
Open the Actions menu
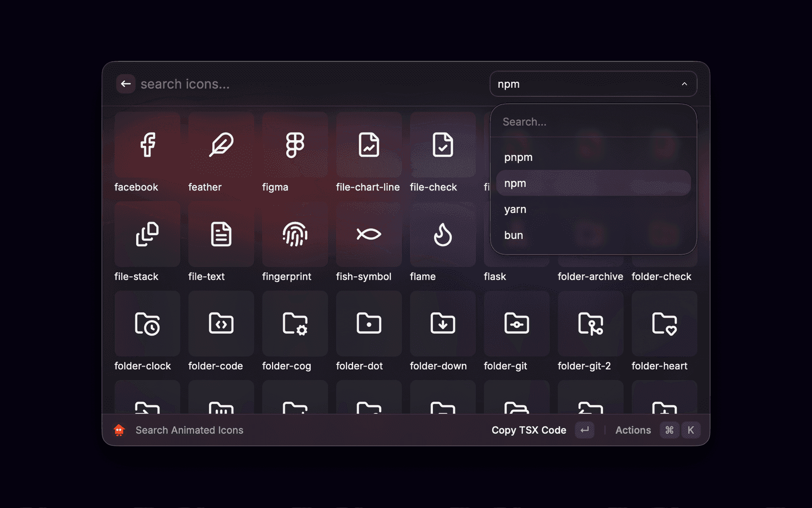coord(633,430)
